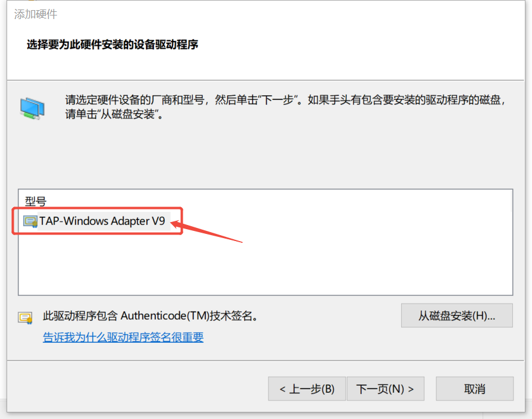
Task: Click the signed driver icon beside TAP-Windows Adapter
Action: 30,221
